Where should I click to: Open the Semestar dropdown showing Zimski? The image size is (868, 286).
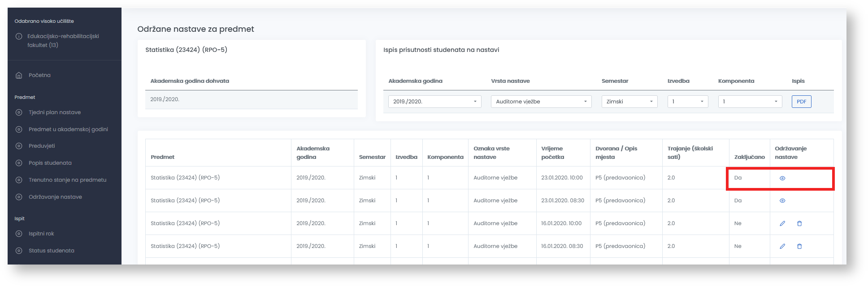coord(629,102)
